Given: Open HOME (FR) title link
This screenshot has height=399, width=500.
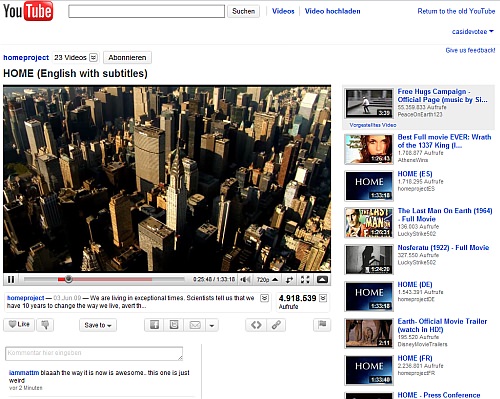Looking at the screenshot, I should (415, 358).
